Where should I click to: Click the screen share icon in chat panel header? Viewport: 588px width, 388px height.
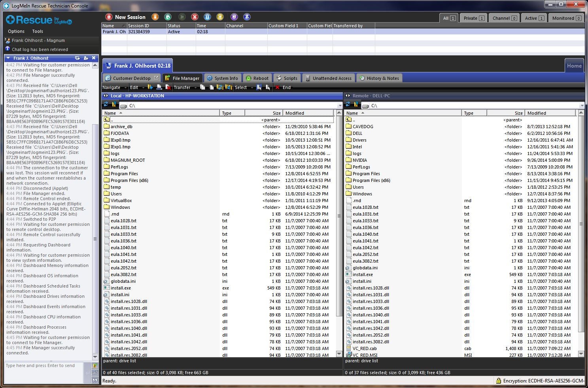[x=78, y=58]
